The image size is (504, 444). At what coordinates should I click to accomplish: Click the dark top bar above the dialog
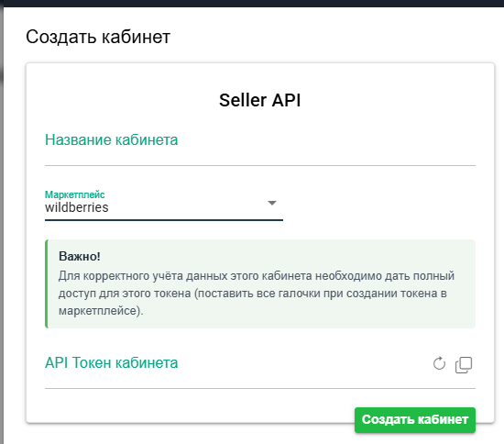click(x=252, y=4)
